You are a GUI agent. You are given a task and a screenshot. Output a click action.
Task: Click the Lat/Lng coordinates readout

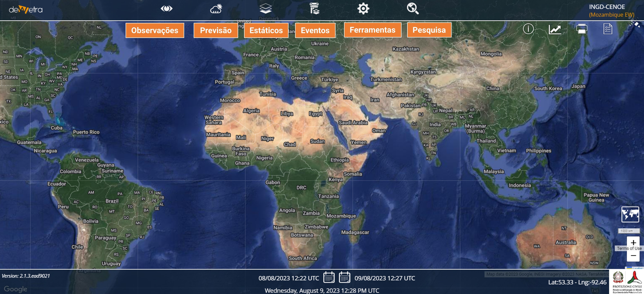coord(577,282)
